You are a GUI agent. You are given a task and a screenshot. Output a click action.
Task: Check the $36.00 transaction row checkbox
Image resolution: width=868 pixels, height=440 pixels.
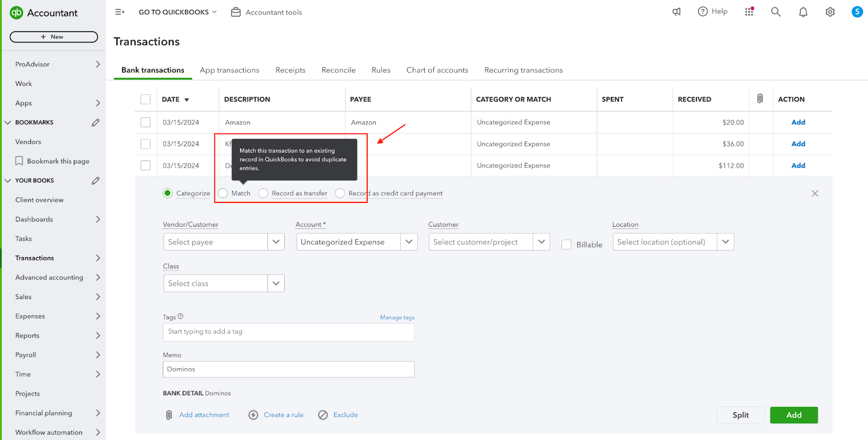[x=145, y=144]
